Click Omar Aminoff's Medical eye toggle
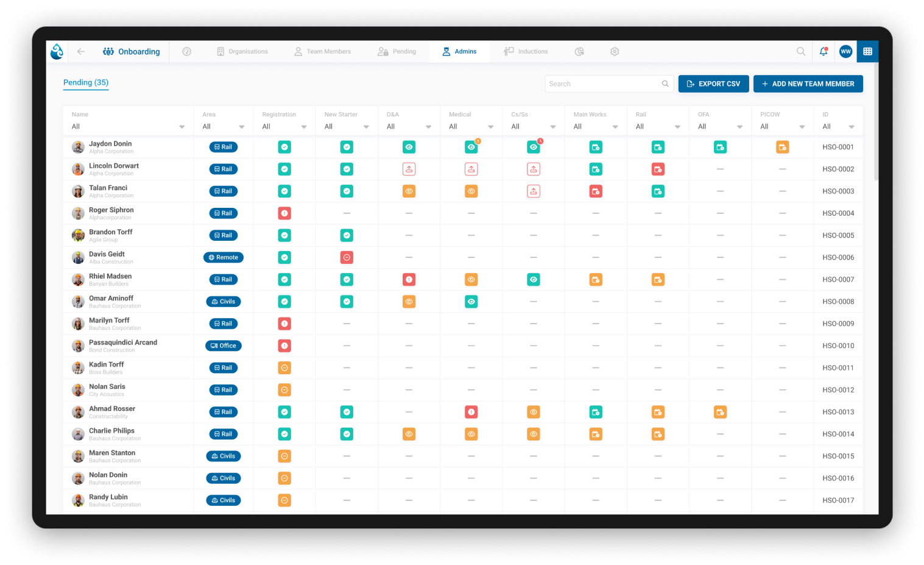924x565 pixels. 471,301
